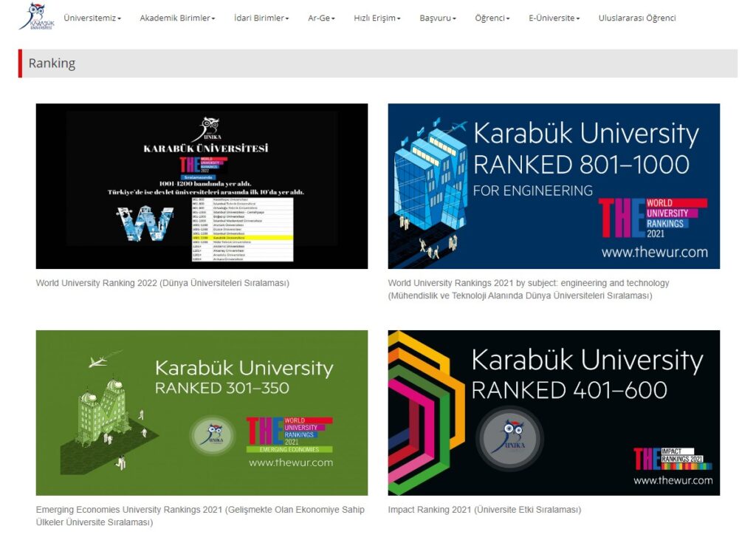The height and width of the screenshot is (543, 756).
Task: Expand the Akademik Birimler menu
Action: click(x=177, y=18)
